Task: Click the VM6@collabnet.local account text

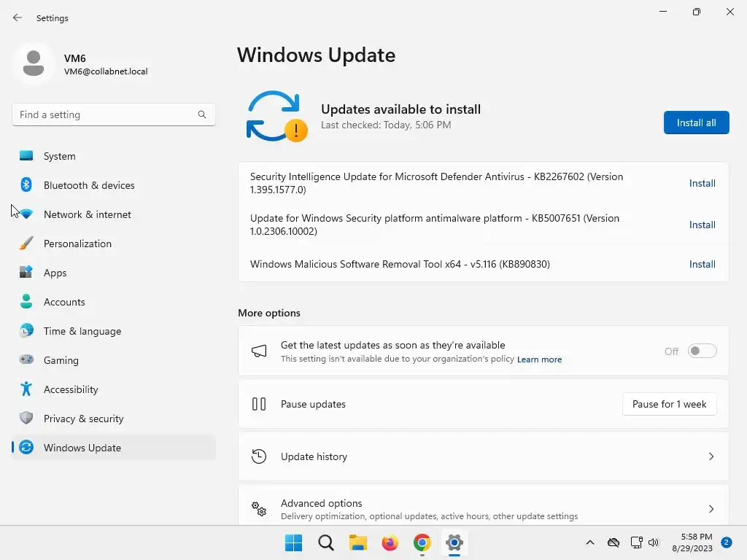Action: pos(106,71)
